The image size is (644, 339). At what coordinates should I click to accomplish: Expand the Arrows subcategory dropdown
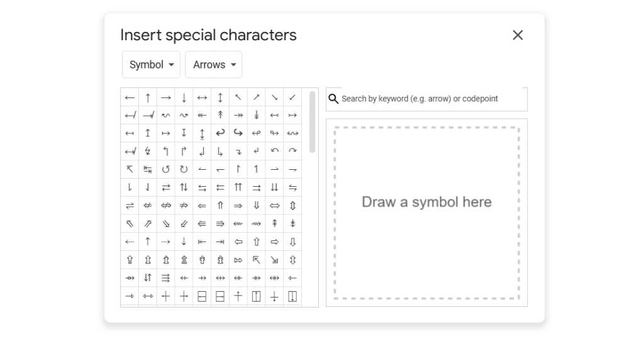214,65
